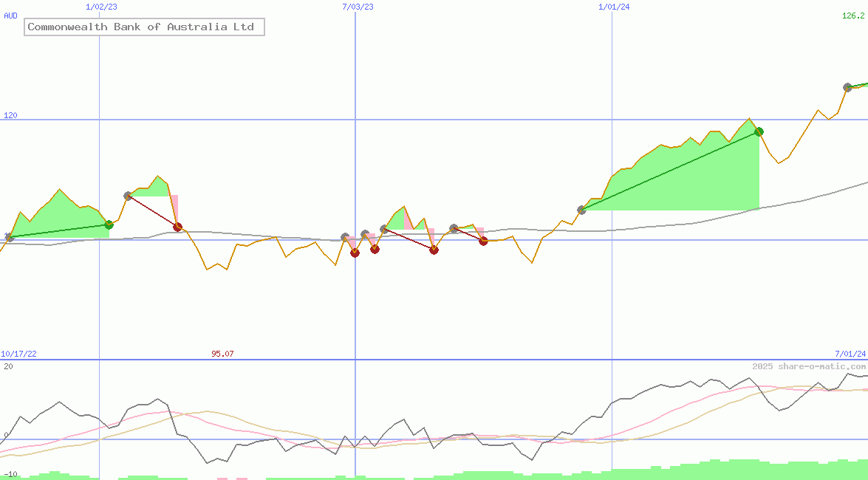Select the 1/02/23 date label at top
The height and width of the screenshot is (480, 868).
click(x=101, y=7)
